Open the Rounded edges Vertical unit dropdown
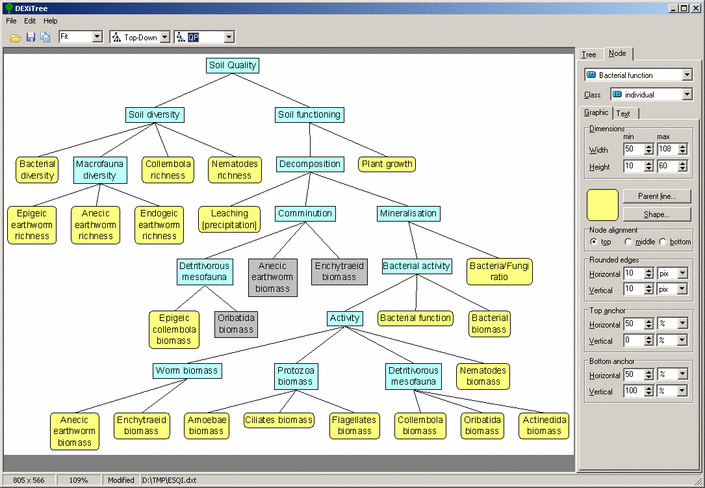Image resolution: width=705 pixels, height=488 pixels. 683,289
